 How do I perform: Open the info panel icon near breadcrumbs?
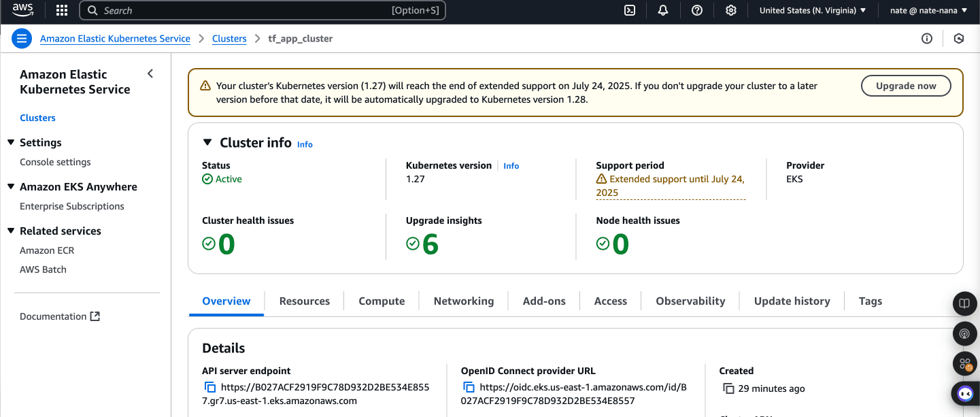coord(927,39)
